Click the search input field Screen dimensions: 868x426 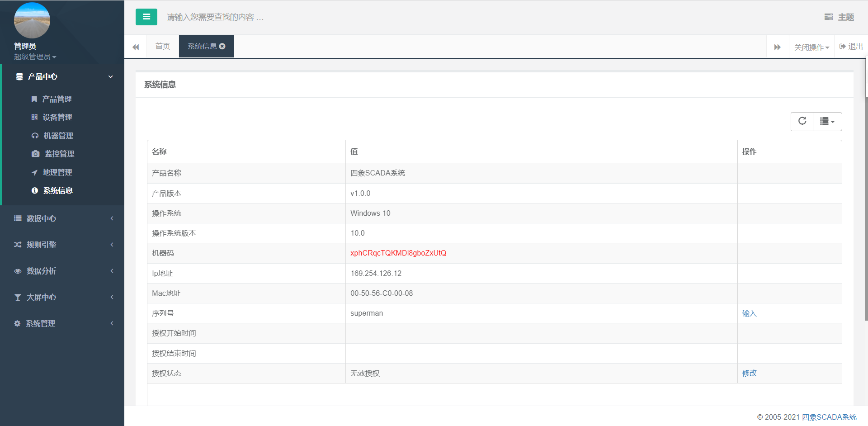click(316, 17)
